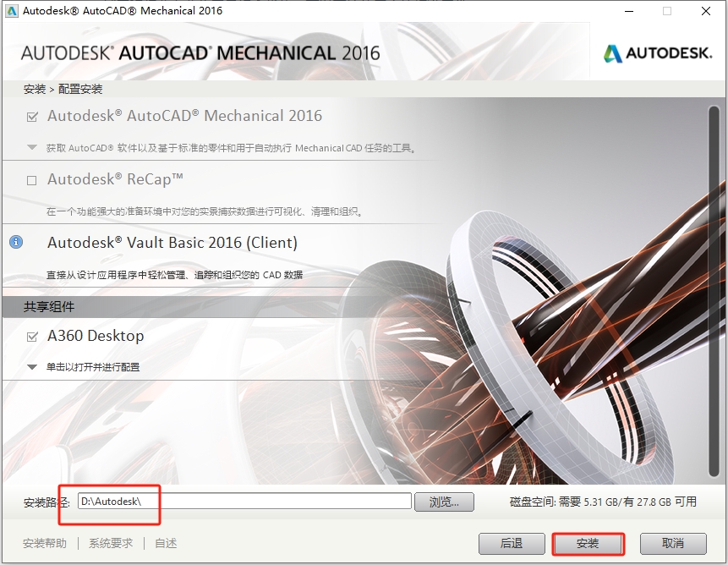The image size is (728, 565).
Task: Expand the A360 Desktop configuration options
Action: [x=31, y=367]
